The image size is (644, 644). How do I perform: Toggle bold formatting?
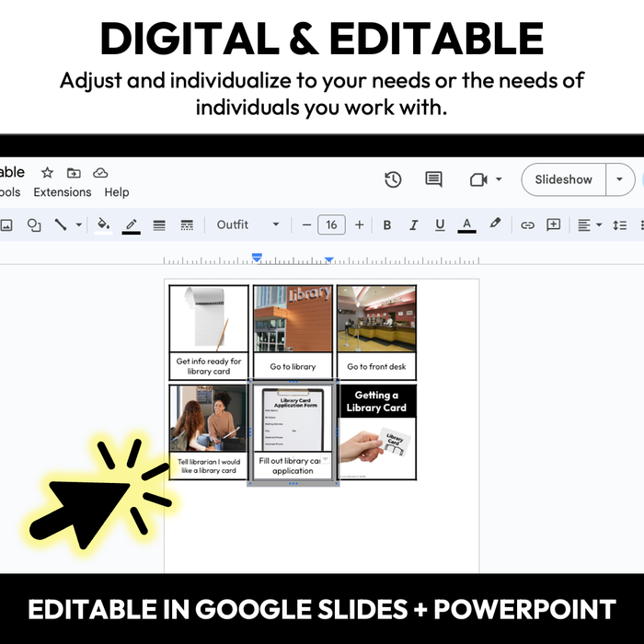[386, 224]
